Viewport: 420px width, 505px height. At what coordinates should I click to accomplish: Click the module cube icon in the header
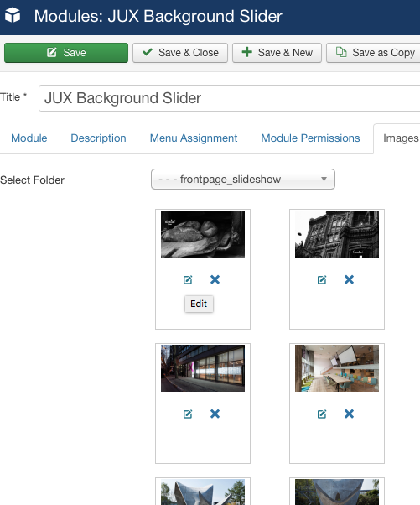[x=13, y=15]
